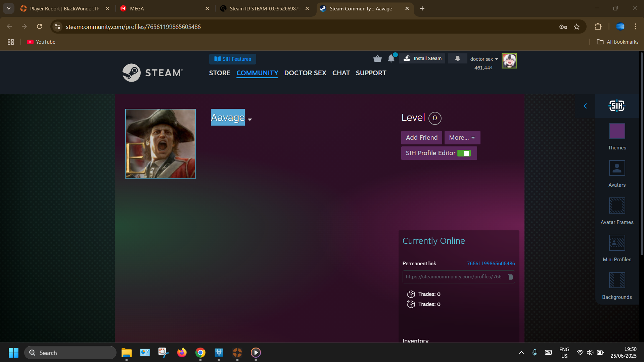The width and height of the screenshot is (644, 362).
Task: Open the password manager key icon
Action: [x=563, y=27]
